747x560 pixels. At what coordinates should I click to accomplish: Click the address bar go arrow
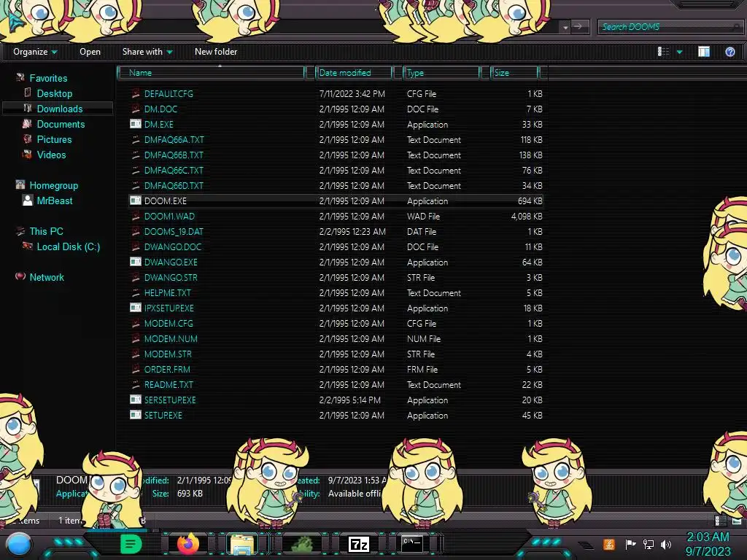pyautogui.click(x=578, y=27)
